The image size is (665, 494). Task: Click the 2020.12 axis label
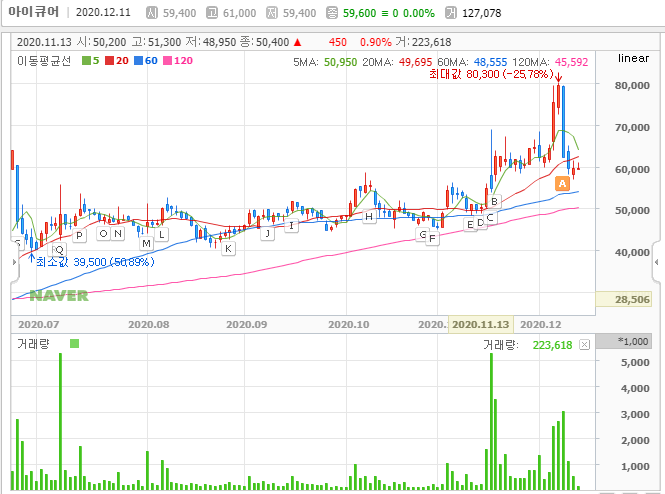click(541, 325)
